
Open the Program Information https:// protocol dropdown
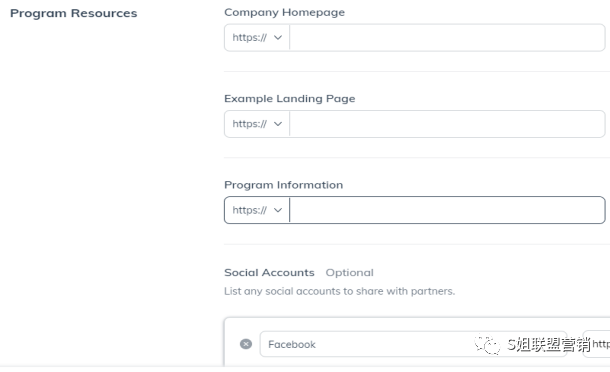coord(257,211)
